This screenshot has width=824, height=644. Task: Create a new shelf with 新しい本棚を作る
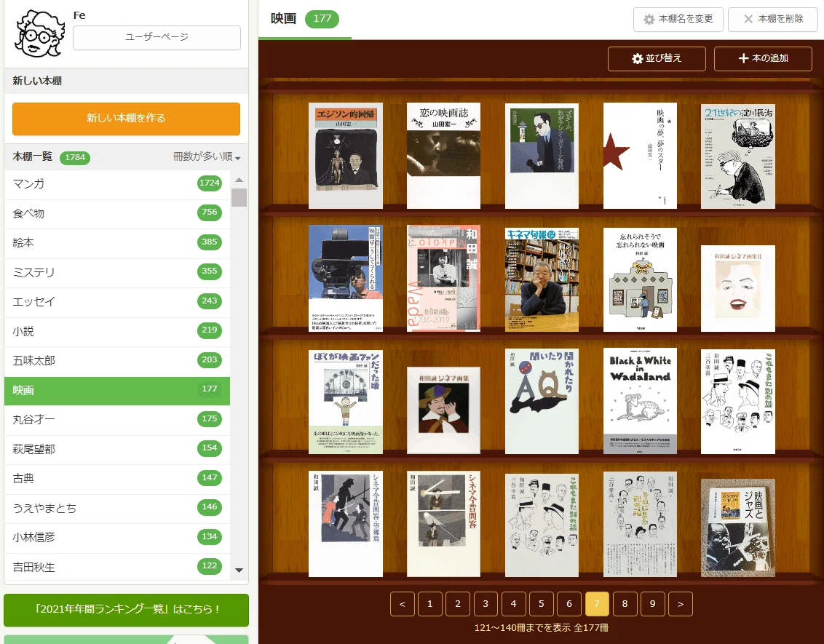(126, 119)
